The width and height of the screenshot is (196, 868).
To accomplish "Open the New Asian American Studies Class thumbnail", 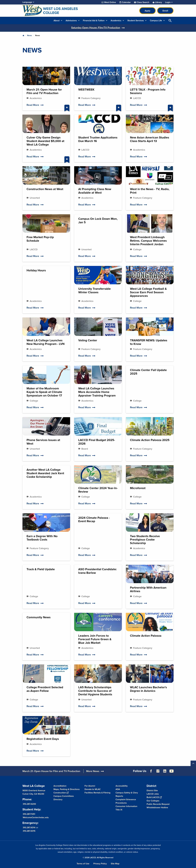I will [x=150, y=124].
